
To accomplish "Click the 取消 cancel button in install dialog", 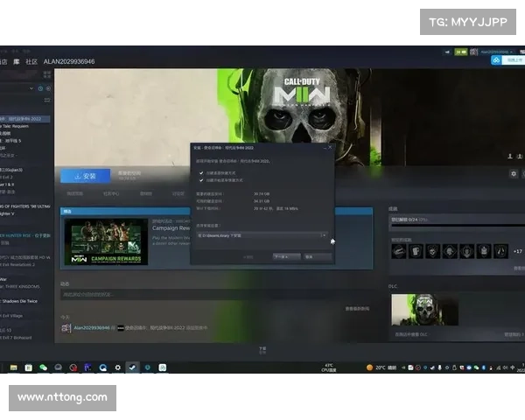I will (x=318, y=257).
